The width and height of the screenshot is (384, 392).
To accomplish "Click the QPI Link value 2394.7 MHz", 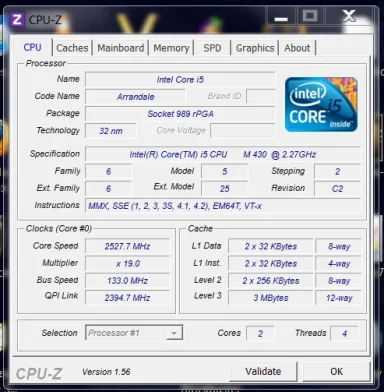I will [x=127, y=298].
